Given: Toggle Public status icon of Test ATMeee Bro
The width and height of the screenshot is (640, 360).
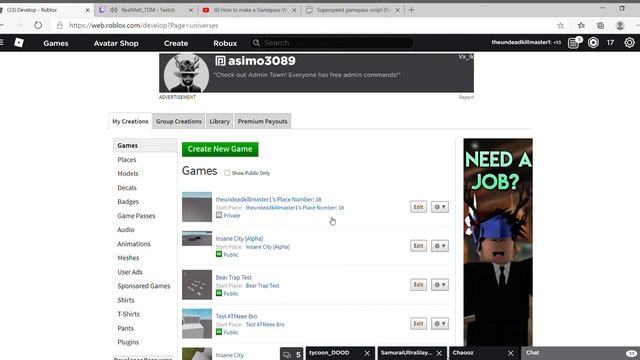Looking at the screenshot, I should tap(219, 332).
